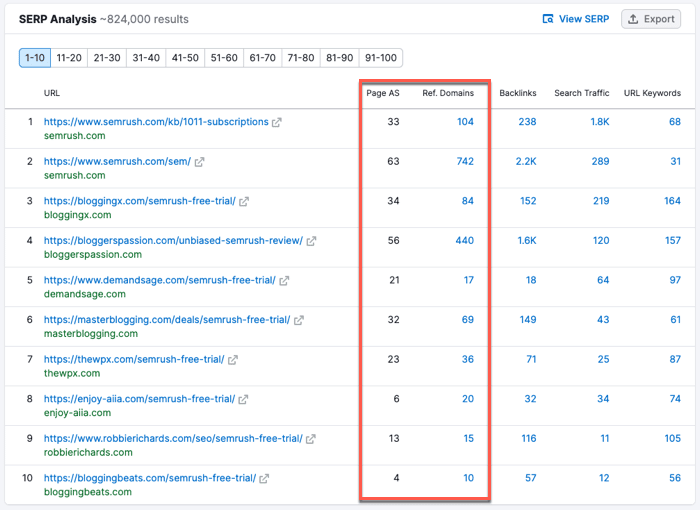This screenshot has height=510, width=700.
Task: Click the Export button
Action: click(x=651, y=19)
